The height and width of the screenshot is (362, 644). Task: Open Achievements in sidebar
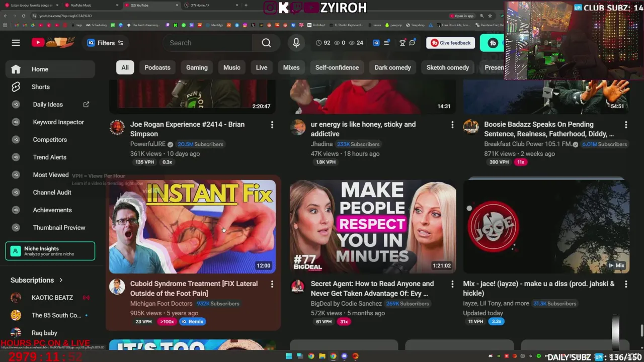[x=50, y=210]
